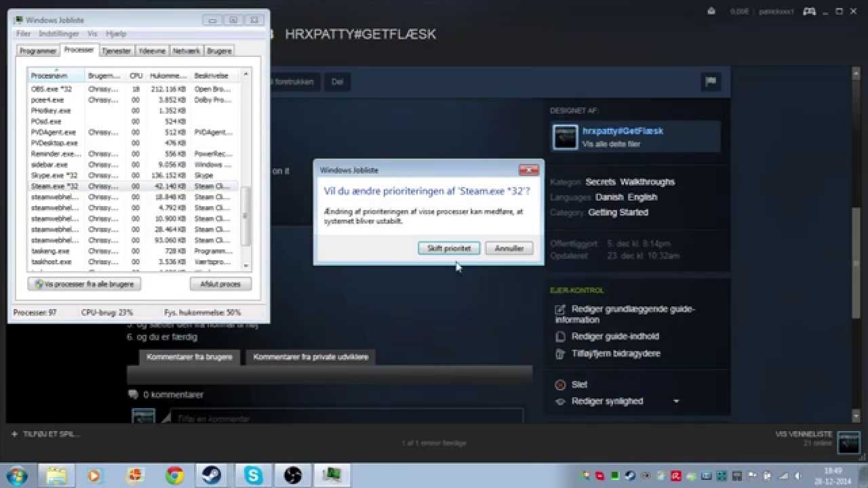Select the taskeng.exe process row
This screenshot has width=868, height=488.
pyautogui.click(x=134, y=251)
